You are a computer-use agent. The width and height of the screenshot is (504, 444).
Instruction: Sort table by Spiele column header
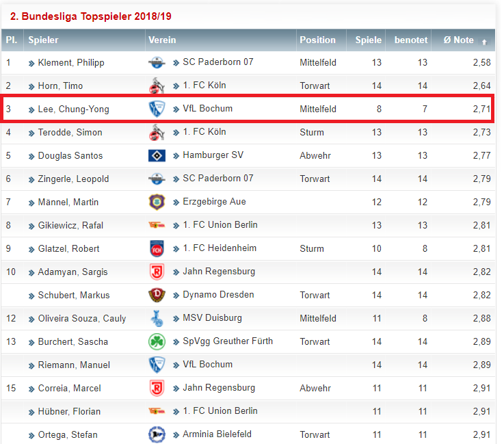point(369,40)
